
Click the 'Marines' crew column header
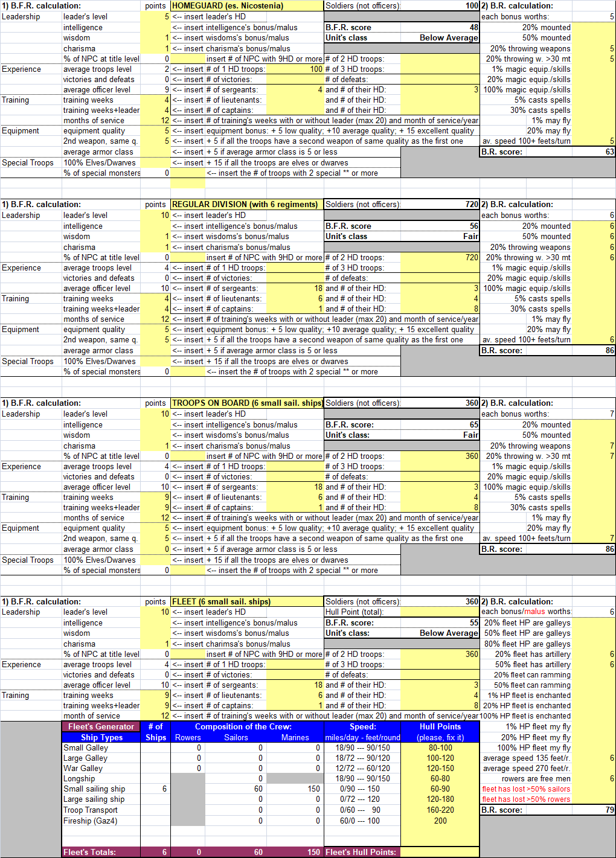(x=295, y=738)
